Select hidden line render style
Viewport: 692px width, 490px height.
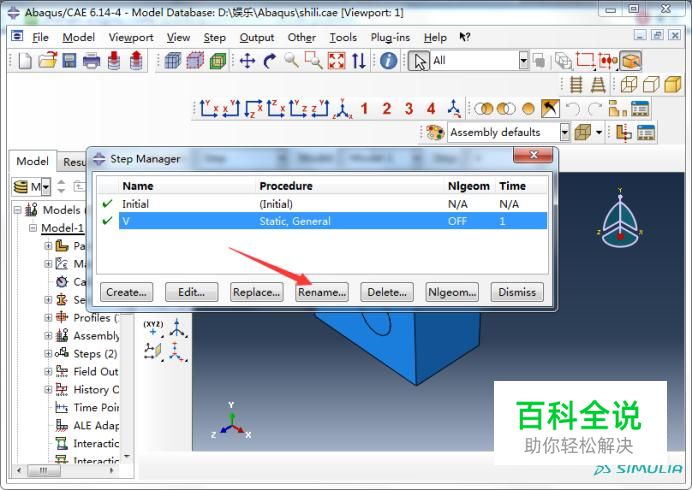point(651,84)
